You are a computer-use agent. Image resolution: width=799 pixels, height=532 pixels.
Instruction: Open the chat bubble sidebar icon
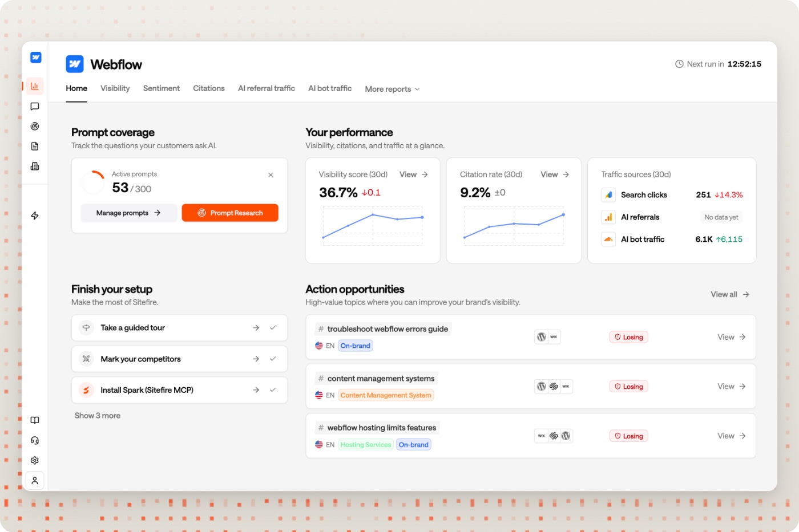click(35, 107)
